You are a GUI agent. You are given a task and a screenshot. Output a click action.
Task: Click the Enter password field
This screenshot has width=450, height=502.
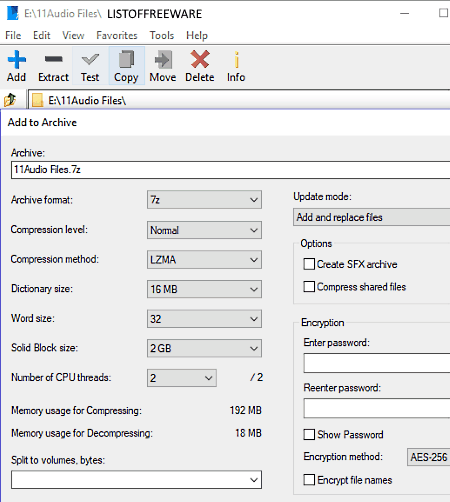(377, 363)
